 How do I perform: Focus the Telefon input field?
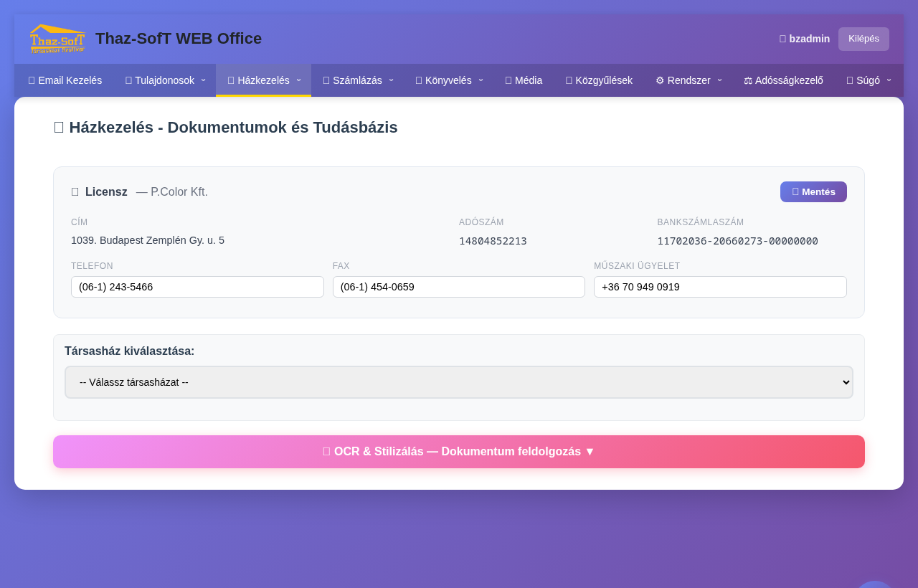[197, 287]
